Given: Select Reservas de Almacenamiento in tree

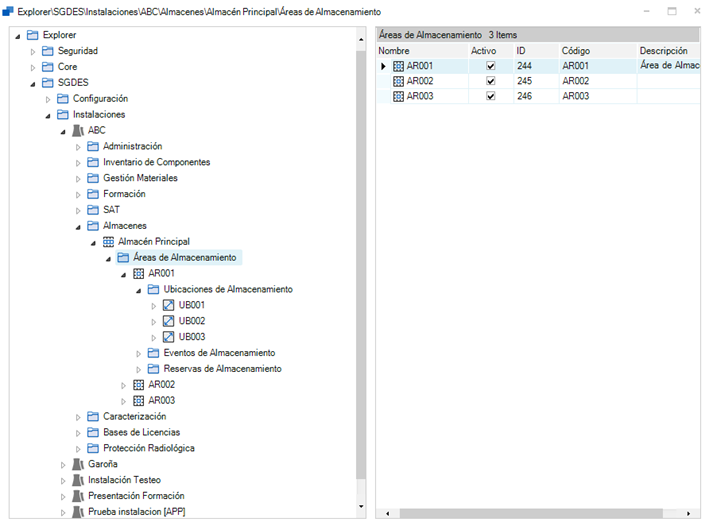Looking at the screenshot, I should click(222, 369).
